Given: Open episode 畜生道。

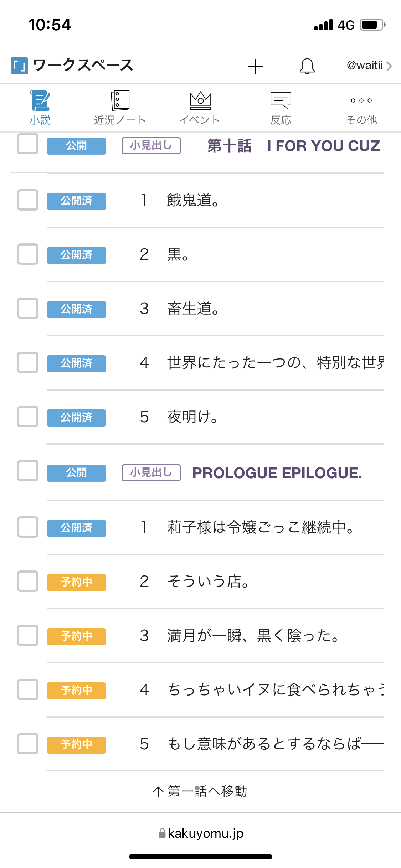Looking at the screenshot, I should point(193,309).
